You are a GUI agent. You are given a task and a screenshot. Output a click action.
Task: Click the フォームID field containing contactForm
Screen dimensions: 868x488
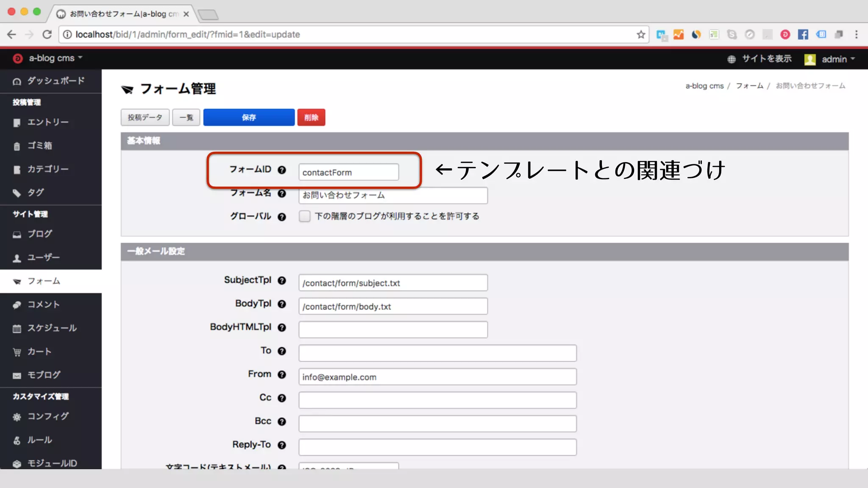[x=348, y=172]
